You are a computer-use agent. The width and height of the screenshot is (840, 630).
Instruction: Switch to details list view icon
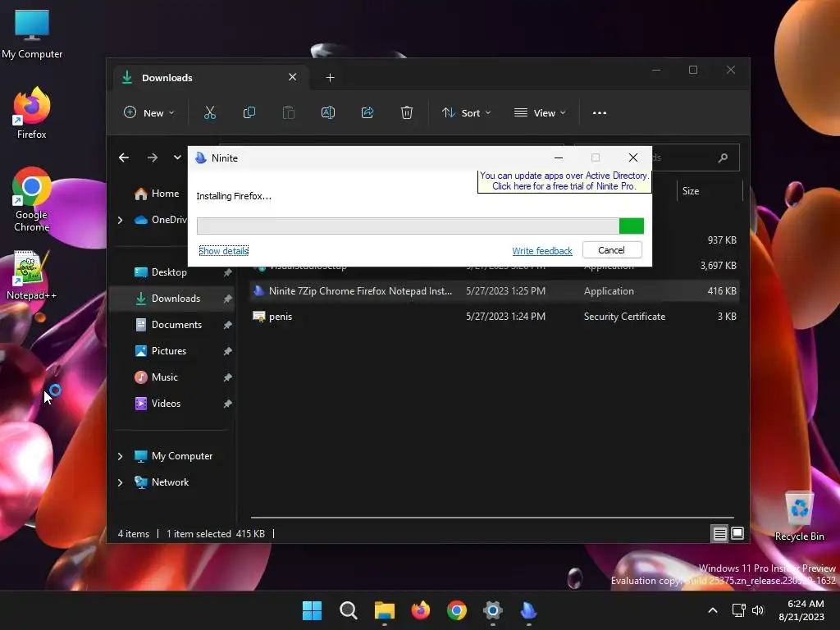pyautogui.click(x=719, y=533)
